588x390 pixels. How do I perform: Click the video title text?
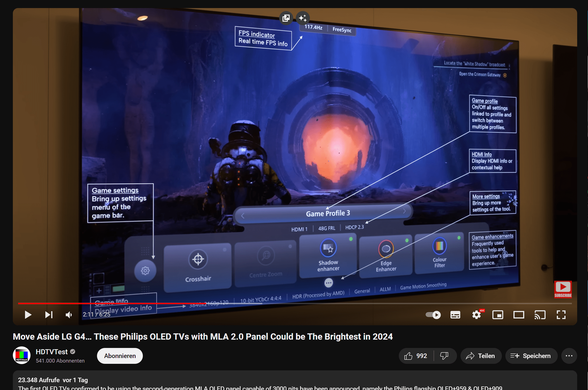coord(203,337)
